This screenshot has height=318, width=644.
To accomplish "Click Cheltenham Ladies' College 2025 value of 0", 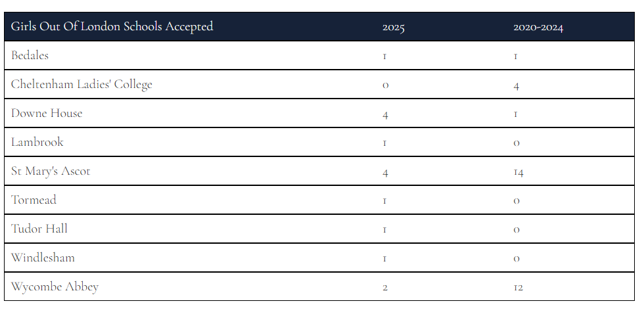I will (x=385, y=85).
